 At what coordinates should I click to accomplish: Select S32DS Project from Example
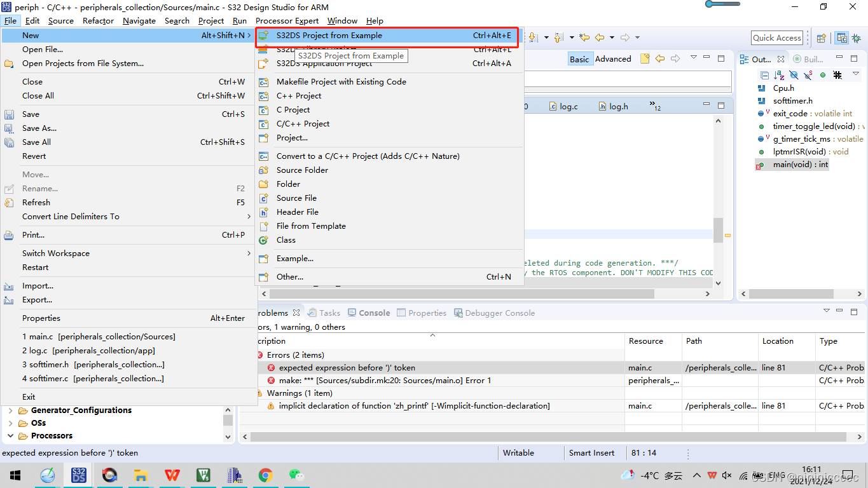point(388,36)
